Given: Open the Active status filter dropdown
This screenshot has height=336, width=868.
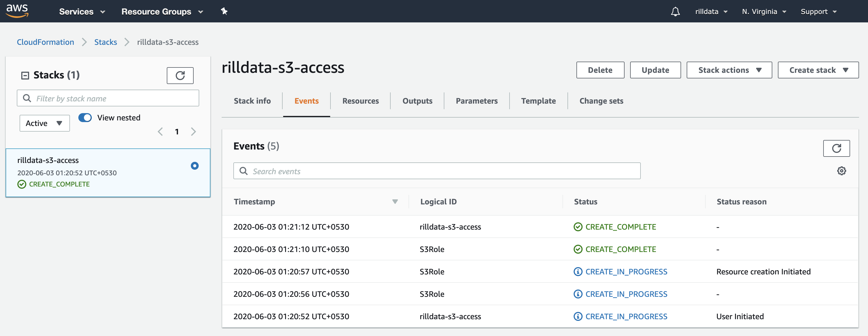Looking at the screenshot, I should tap(44, 123).
